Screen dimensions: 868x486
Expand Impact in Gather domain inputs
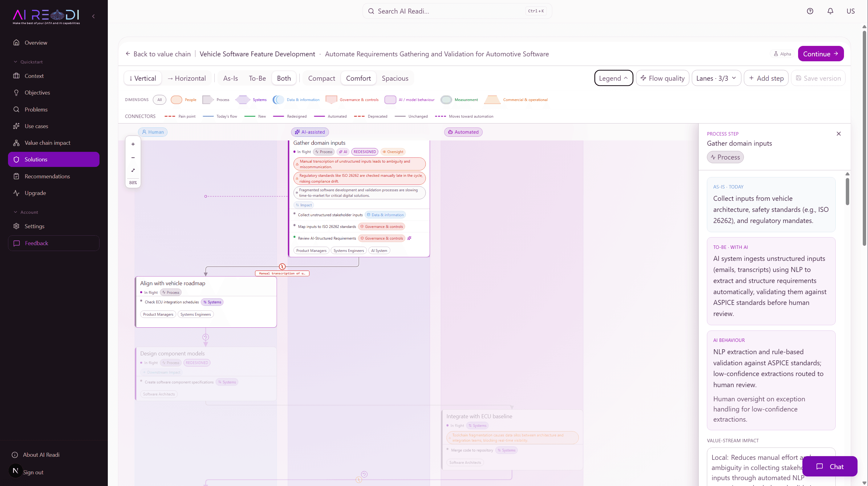pyautogui.click(x=304, y=205)
